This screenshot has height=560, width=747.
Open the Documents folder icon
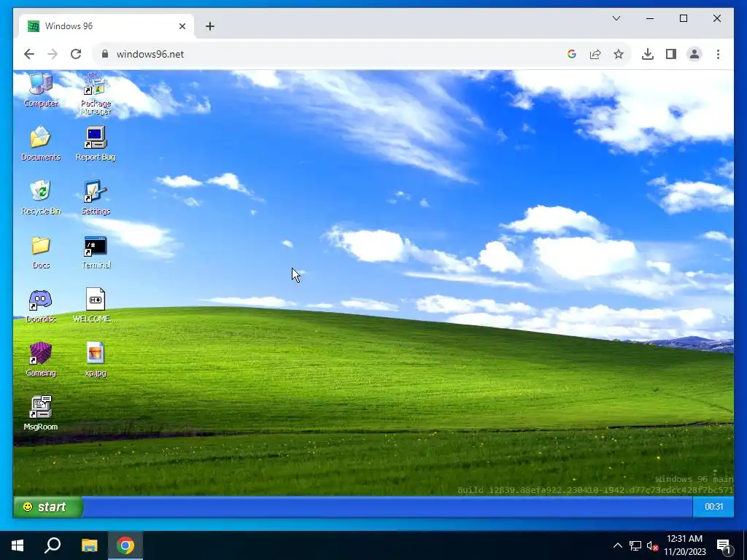click(x=41, y=144)
